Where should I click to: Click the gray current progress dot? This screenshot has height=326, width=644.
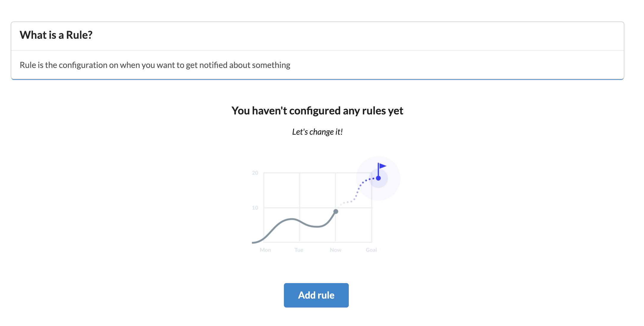tap(336, 211)
